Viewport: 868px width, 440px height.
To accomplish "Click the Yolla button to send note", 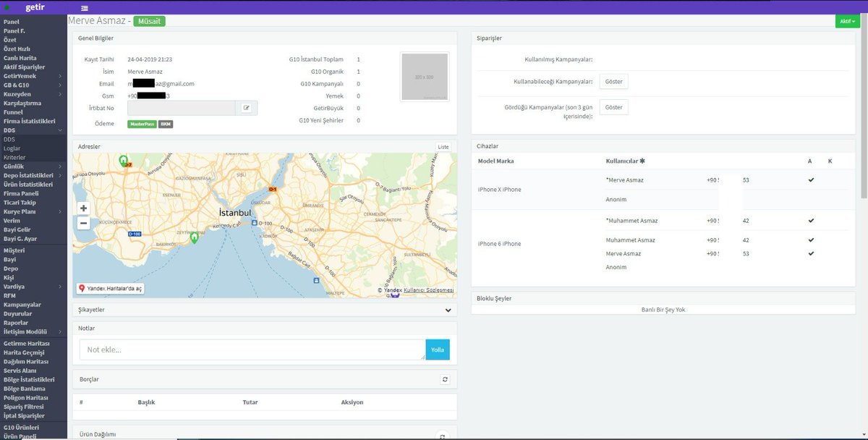I will click(438, 350).
